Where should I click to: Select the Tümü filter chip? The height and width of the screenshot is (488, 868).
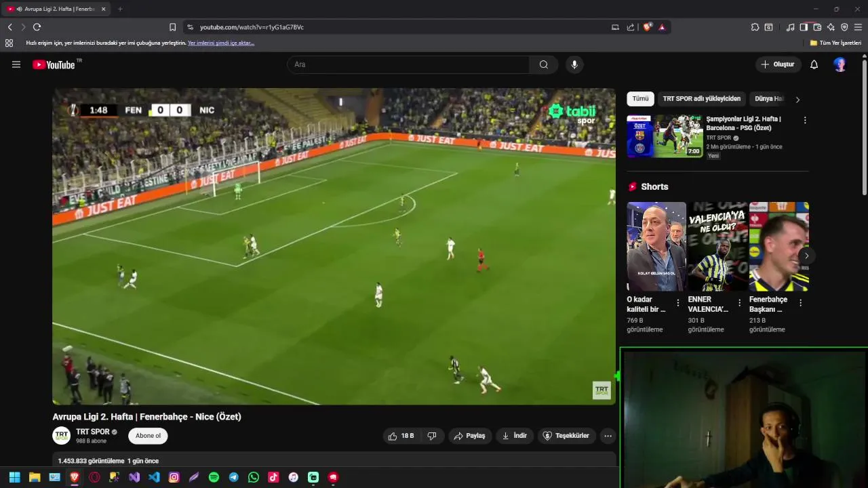(640, 99)
